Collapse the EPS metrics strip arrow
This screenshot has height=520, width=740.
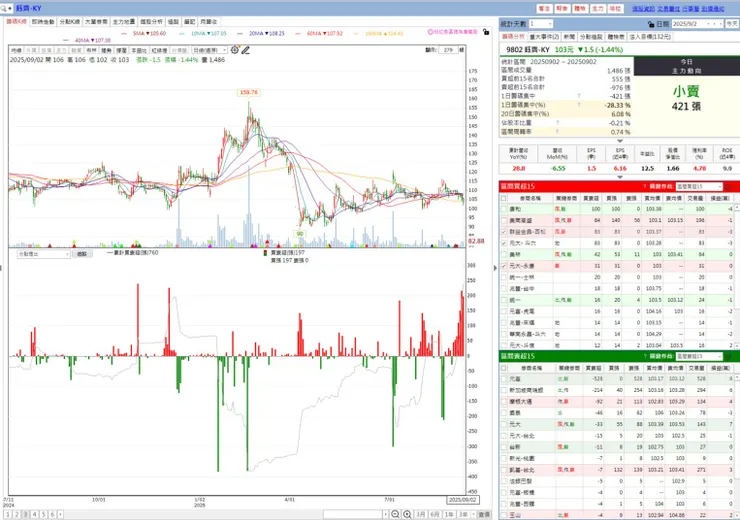pos(620,177)
